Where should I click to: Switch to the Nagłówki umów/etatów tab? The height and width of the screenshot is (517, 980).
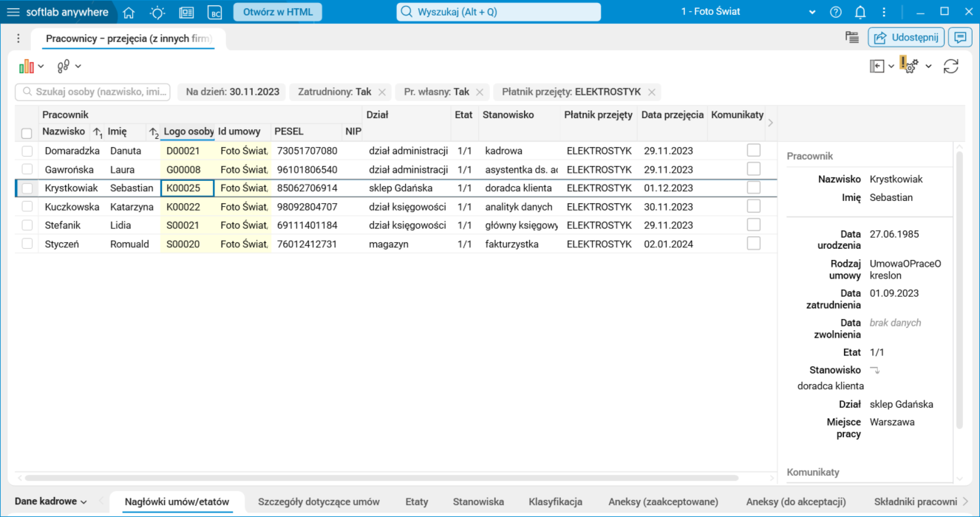[177, 501]
